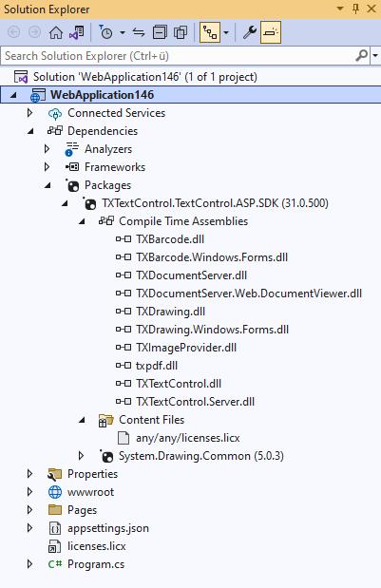Expand the Connected Services node
Screen dimensions: 381x588
coord(30,113)
